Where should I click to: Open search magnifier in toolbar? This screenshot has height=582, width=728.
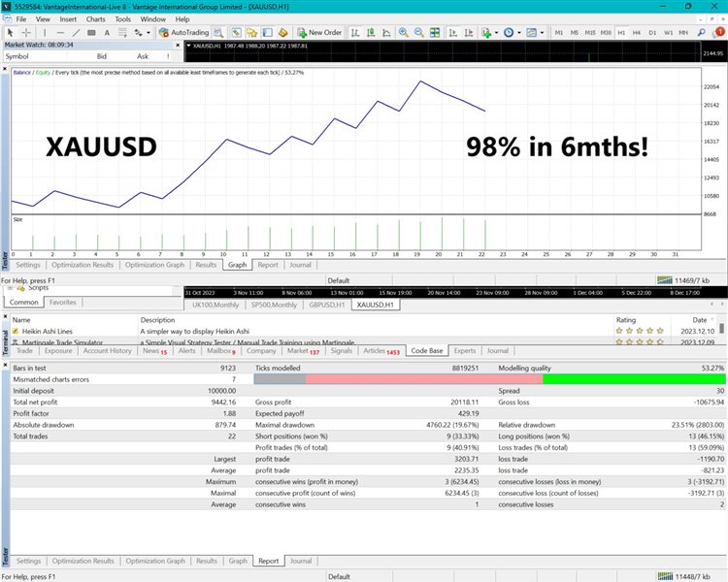pos(702,32)
